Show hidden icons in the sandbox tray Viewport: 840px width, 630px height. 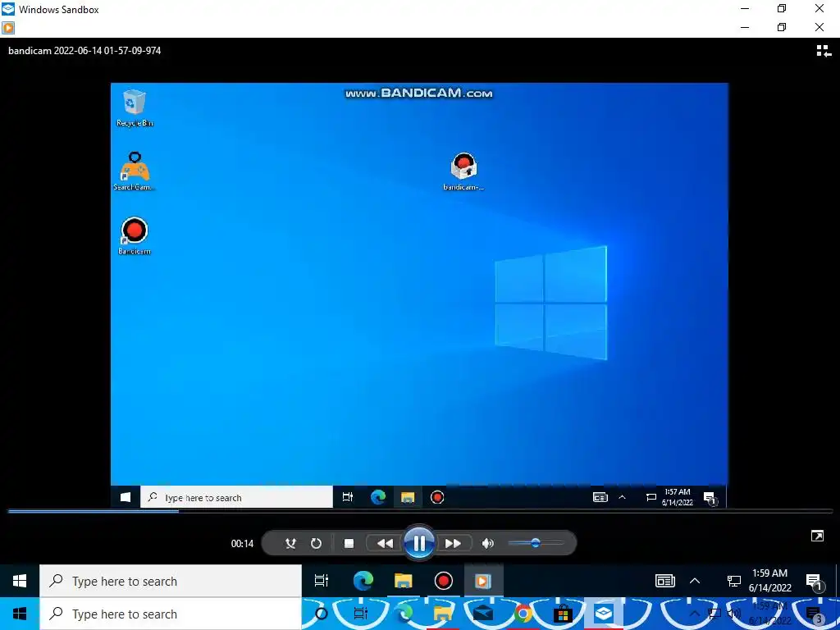[695, 581]
